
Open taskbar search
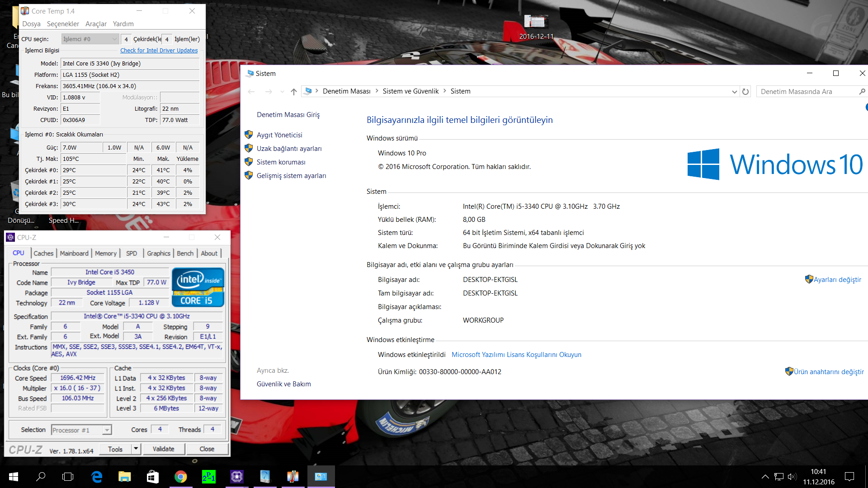tap(41, 477)
